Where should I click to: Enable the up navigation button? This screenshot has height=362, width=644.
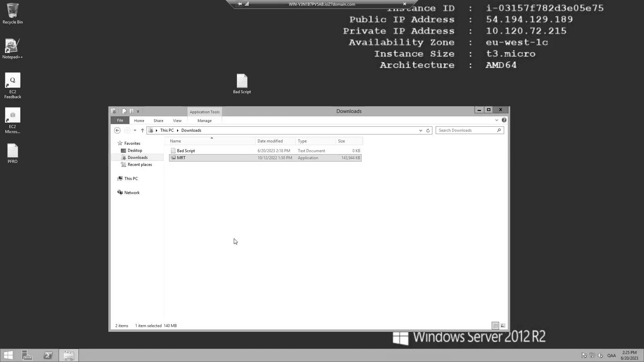point(143,130)
